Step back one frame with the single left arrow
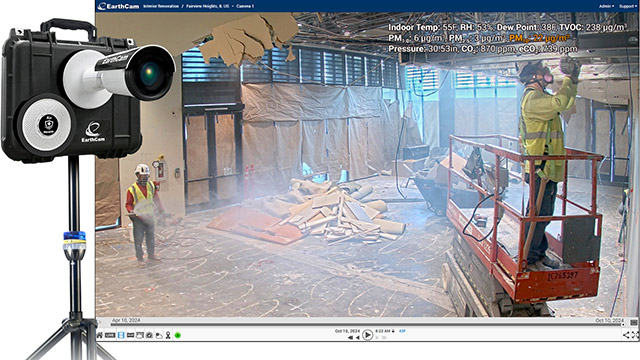Screen dimensions: 640x360 point(358,338)
